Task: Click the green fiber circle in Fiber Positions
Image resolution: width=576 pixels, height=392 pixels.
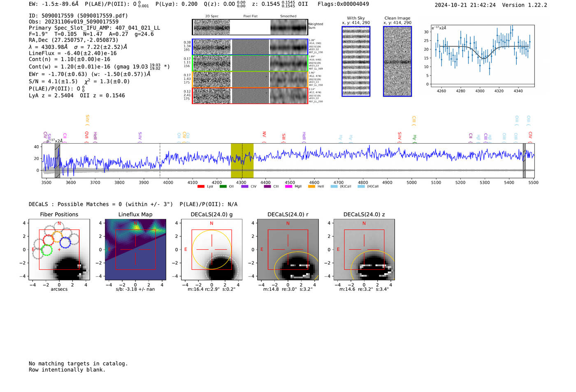Action: (x=46, y=250)
